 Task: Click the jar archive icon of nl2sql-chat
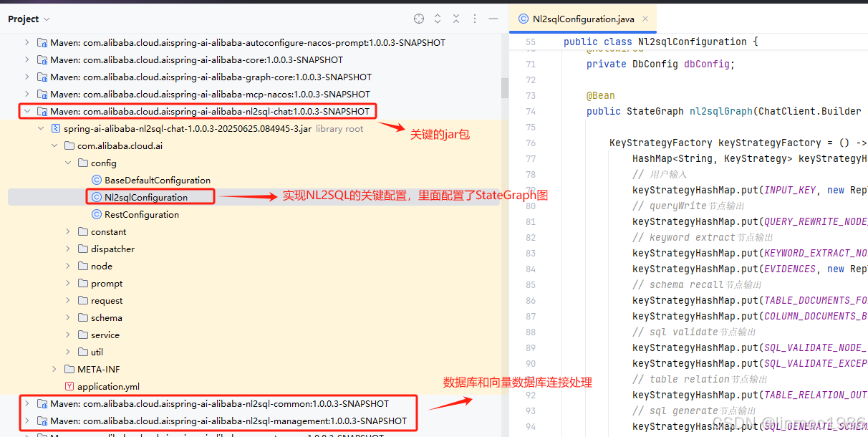pyautogui.click(x=55, y=128)
